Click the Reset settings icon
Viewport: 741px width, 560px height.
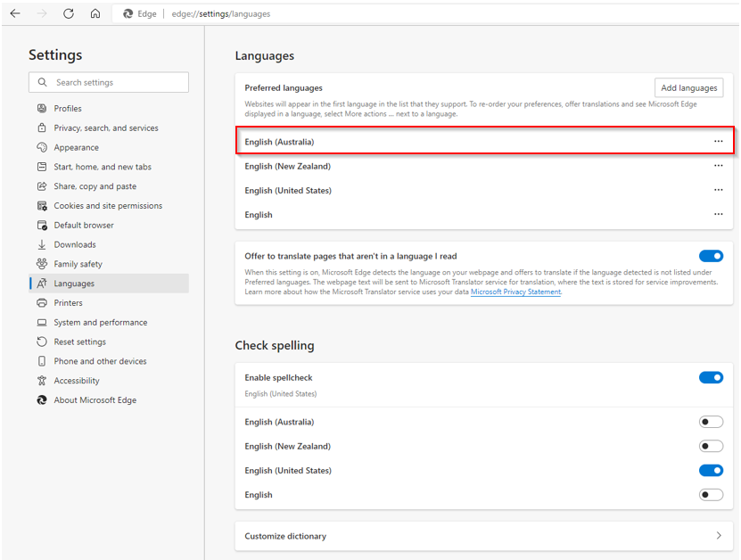click(x=42, y=342)
